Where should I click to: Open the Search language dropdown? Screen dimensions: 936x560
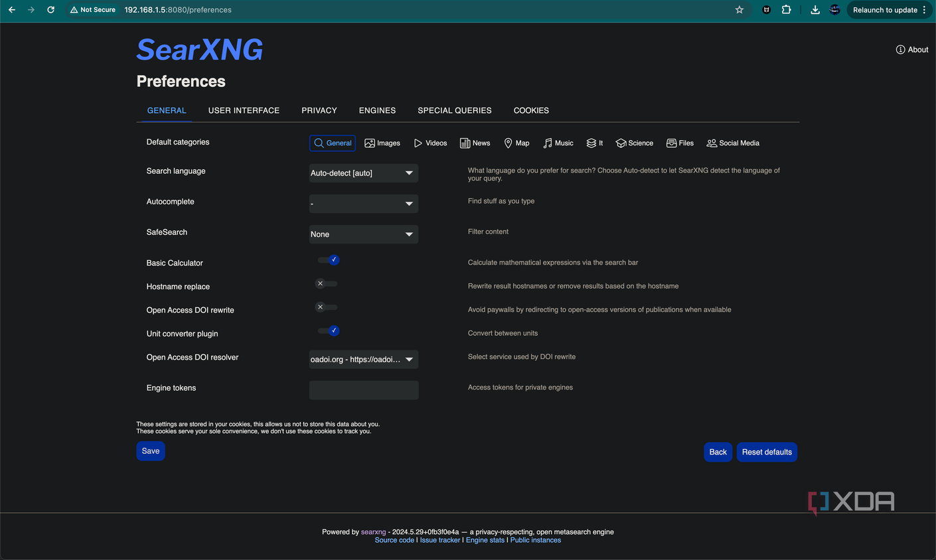364,173
